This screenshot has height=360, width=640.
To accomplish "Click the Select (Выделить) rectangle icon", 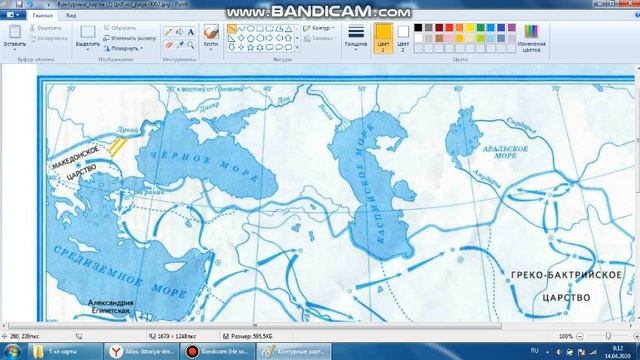I will tap(88, 32).
